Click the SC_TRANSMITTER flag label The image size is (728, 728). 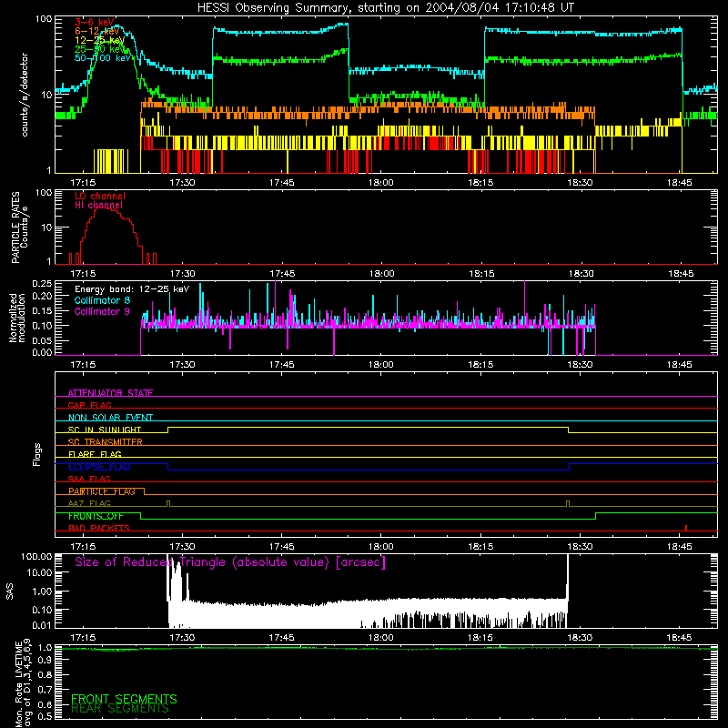coord(105,442)
